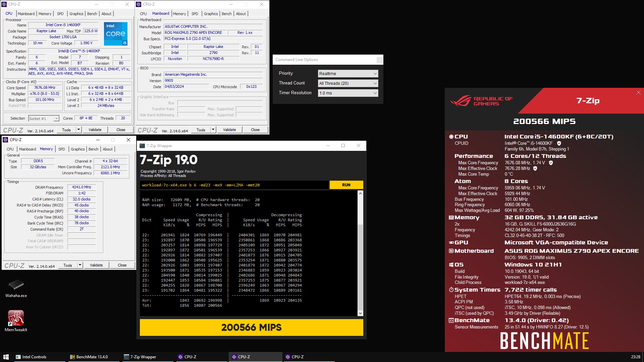This screenshot has width=644, height=362.
Task: Click the OS Windows icon in BenchMate
Action: pyautogui.click(x=451, y=265)
